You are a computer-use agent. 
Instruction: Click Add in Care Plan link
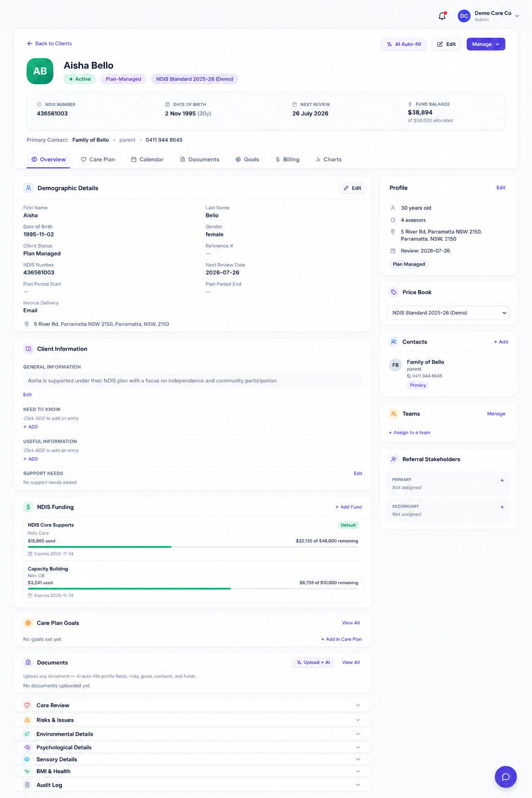click(x=341, y=639)
